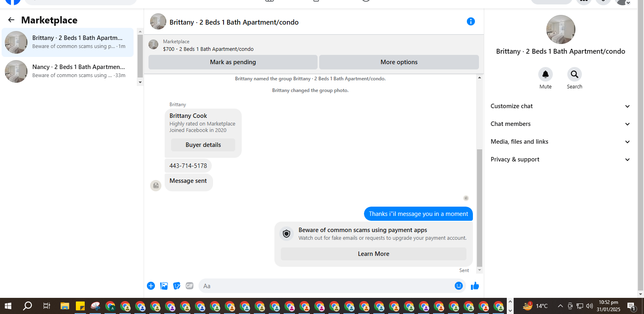The height and width of the screenshot is (314, 644).
Task: Mute this chat with the bell icon
Action: click(546, 74)
